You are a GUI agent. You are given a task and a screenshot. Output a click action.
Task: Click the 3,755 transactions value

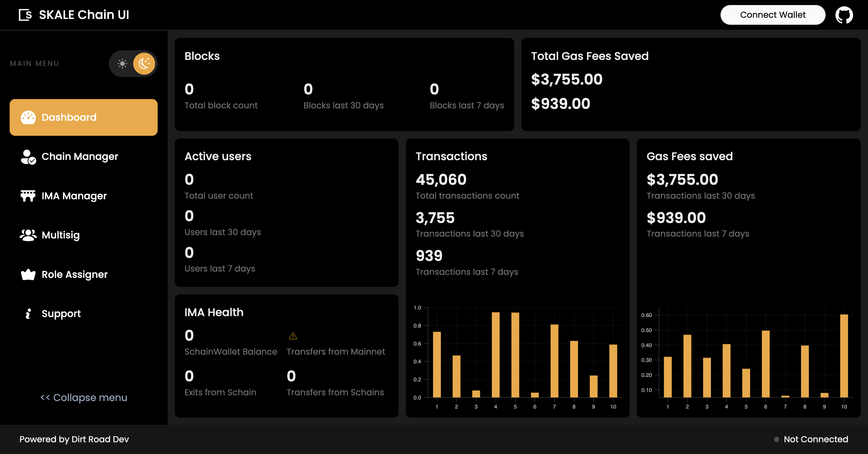click(435, 218)
